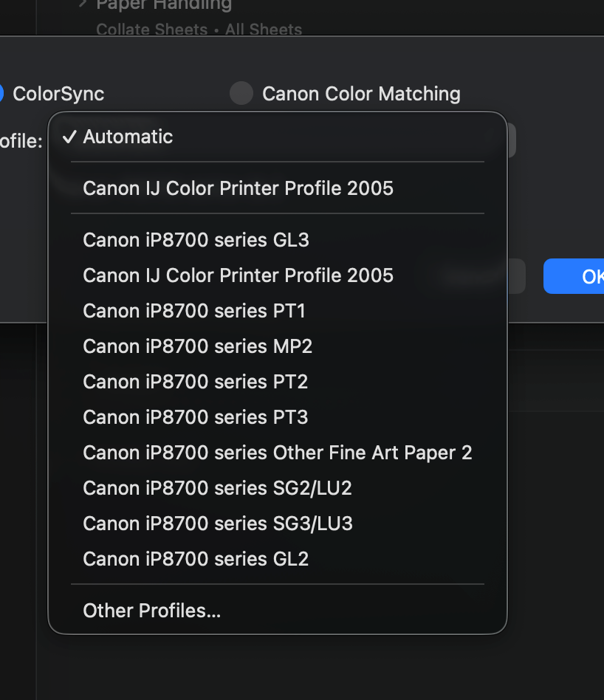The height and width of the screenshot is (700, 604).
Task: Open Other Profiles… option
Action: pyautogui.click(x=277, y=611)
